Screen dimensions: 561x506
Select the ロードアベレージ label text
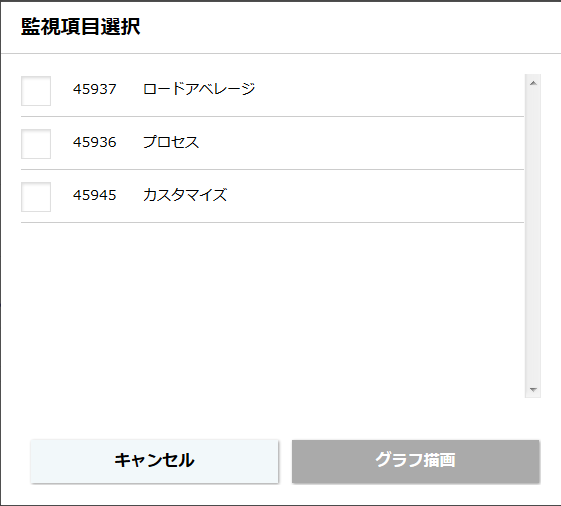point(199,89)
